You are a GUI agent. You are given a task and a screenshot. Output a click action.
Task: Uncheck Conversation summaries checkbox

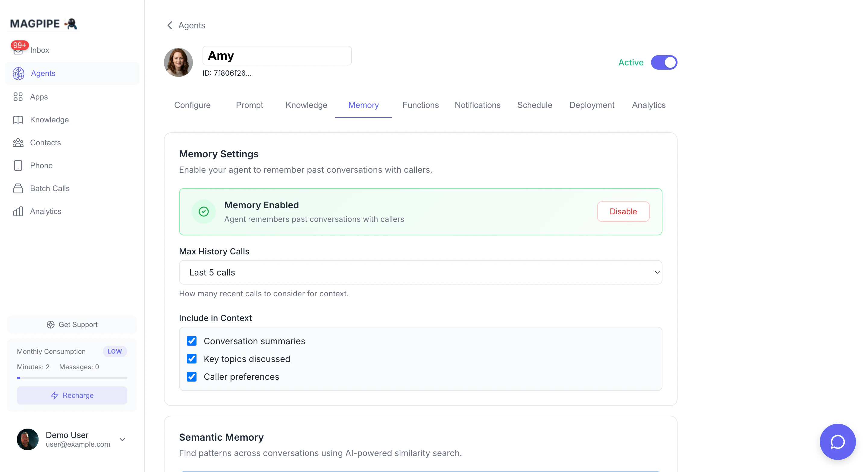[192, 341]
